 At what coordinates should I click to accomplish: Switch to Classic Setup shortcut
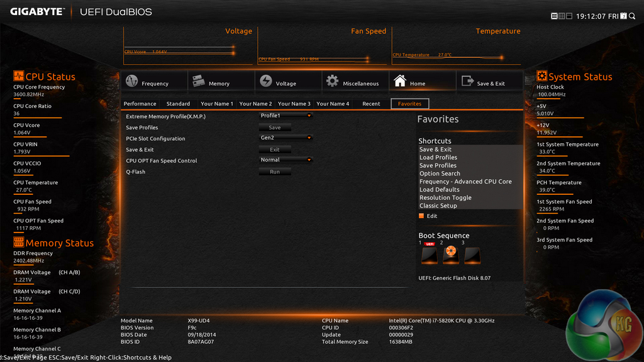tap(438, 206)
